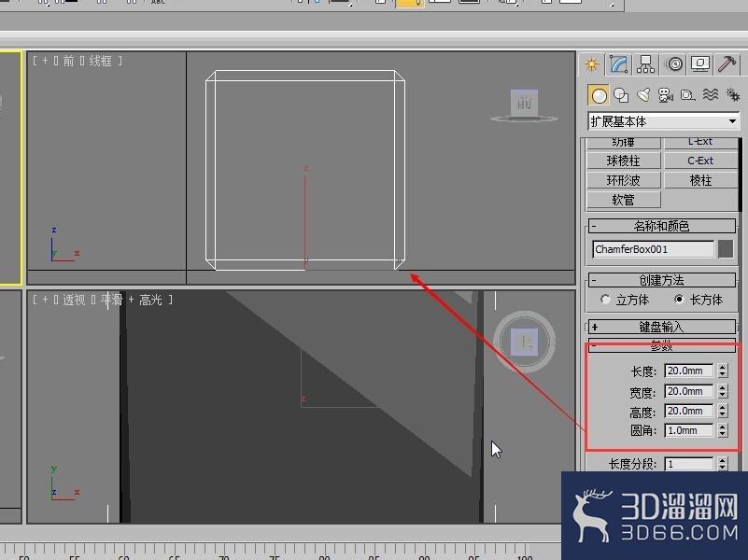748x560 pixels.
Task: Click the 长度 value field
Action: click(689, 371)
